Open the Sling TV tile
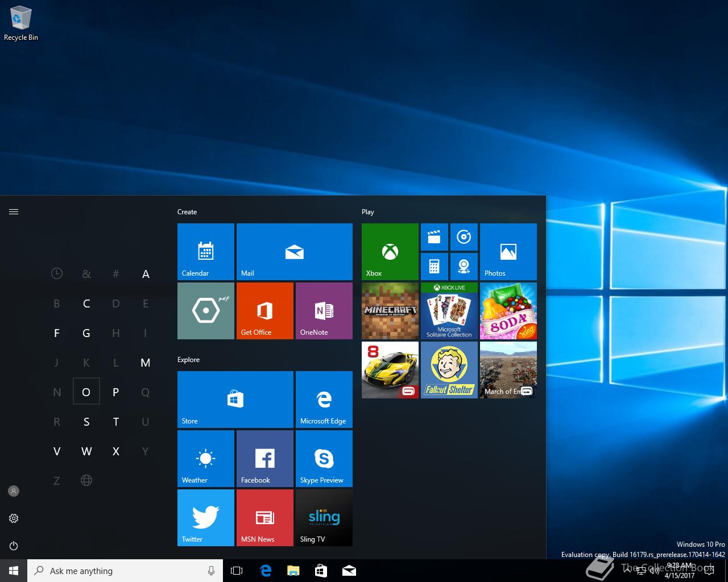728x582 pixels. click(324, 518)
